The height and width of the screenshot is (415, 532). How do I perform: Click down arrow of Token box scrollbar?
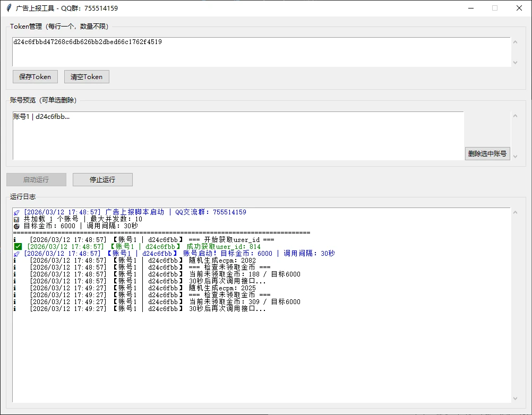coord(515,62)
